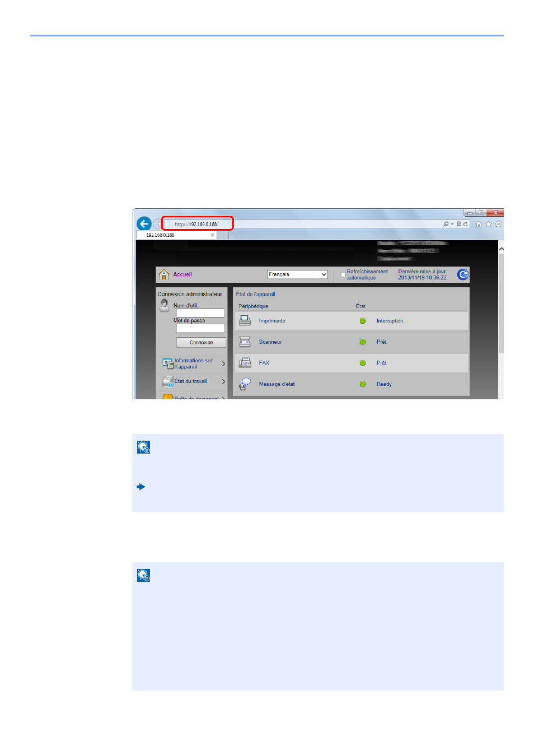Open a new blank browser tab

coord(223,235)
